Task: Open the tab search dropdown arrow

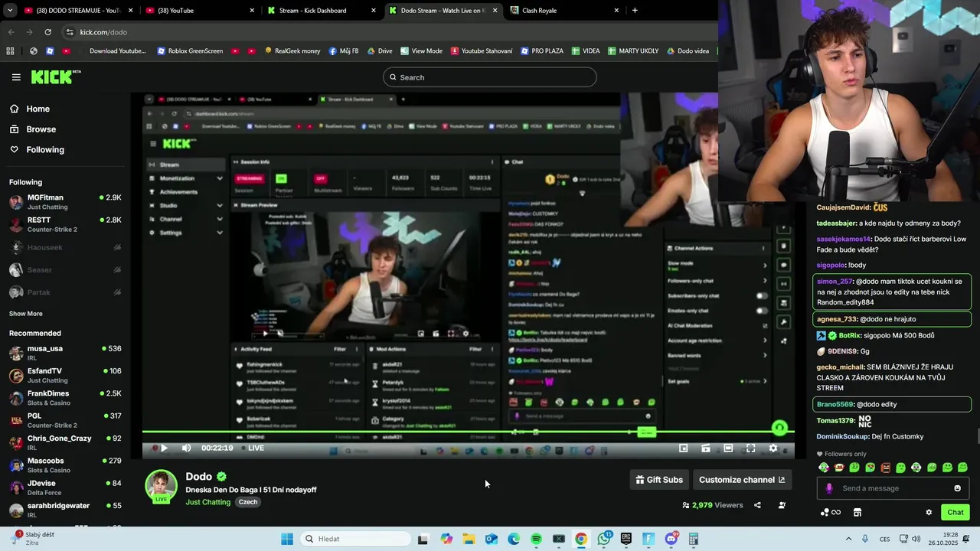Action: [x=10, y=11]
